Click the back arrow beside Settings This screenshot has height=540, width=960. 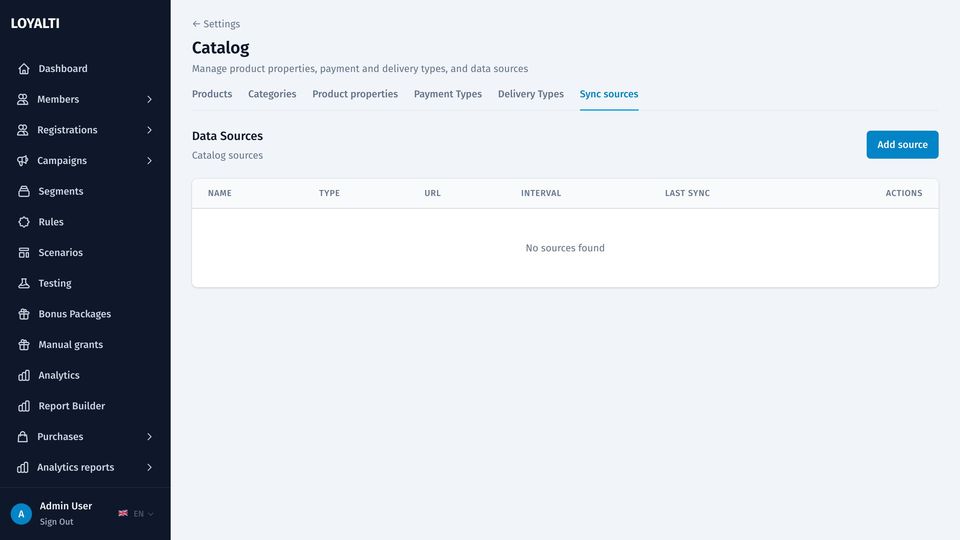pos(196,24)
